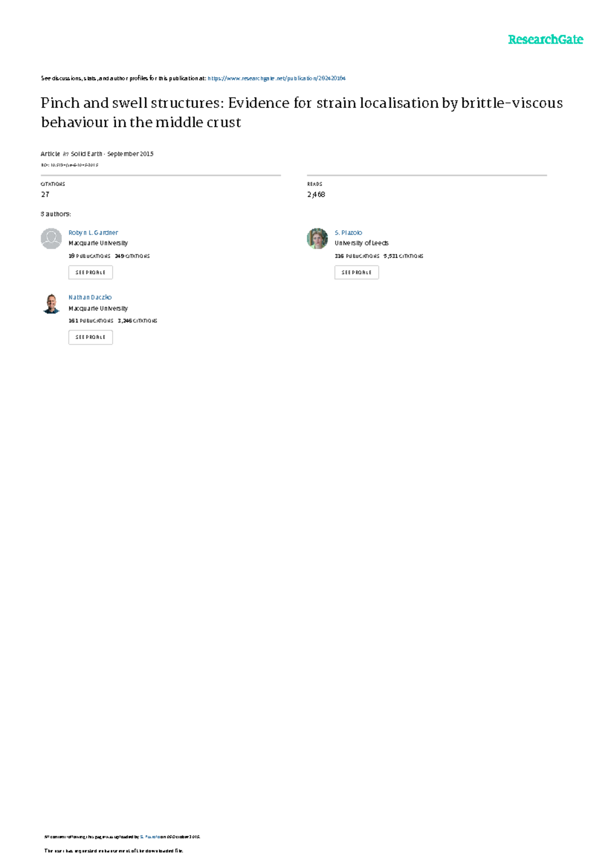This screenshot has height=868, width=614.
Task: Click See Profile under Nathan Daczko
Action: (x=91, y=337)
